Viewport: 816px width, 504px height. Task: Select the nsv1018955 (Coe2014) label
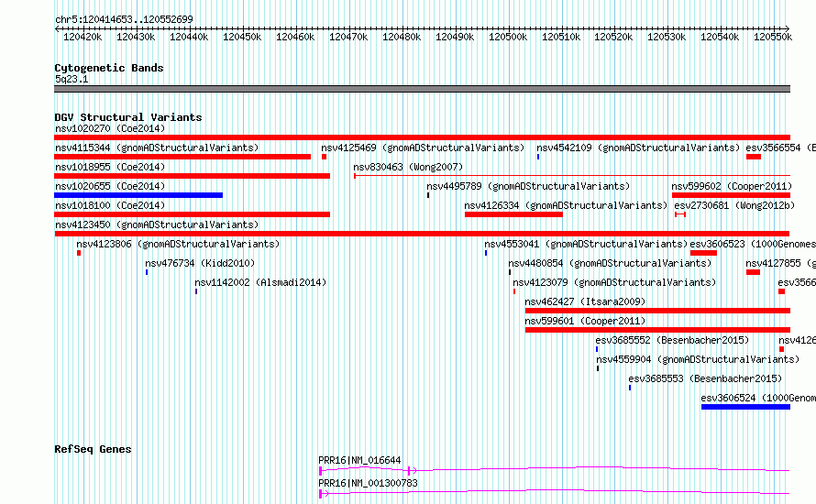click(x=110, y=167)
